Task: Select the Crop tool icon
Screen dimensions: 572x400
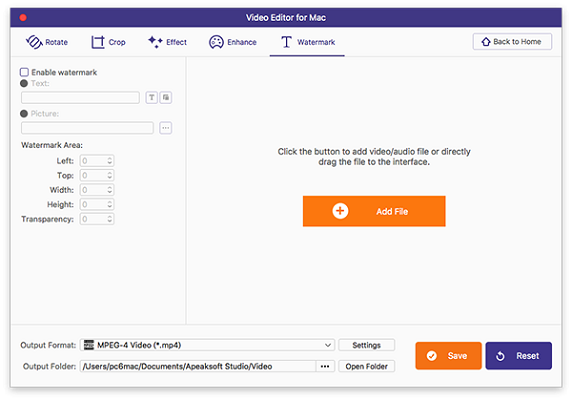Action: [97, 42]
